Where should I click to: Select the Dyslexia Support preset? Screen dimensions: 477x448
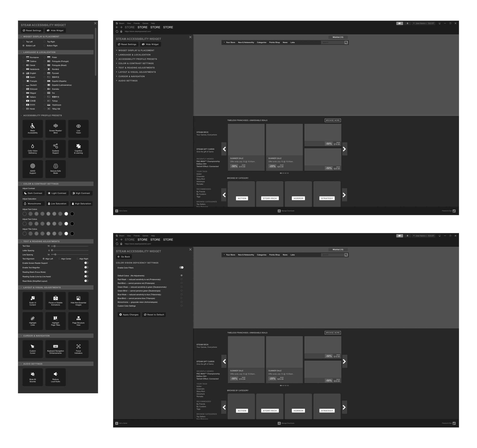[55, 149]
